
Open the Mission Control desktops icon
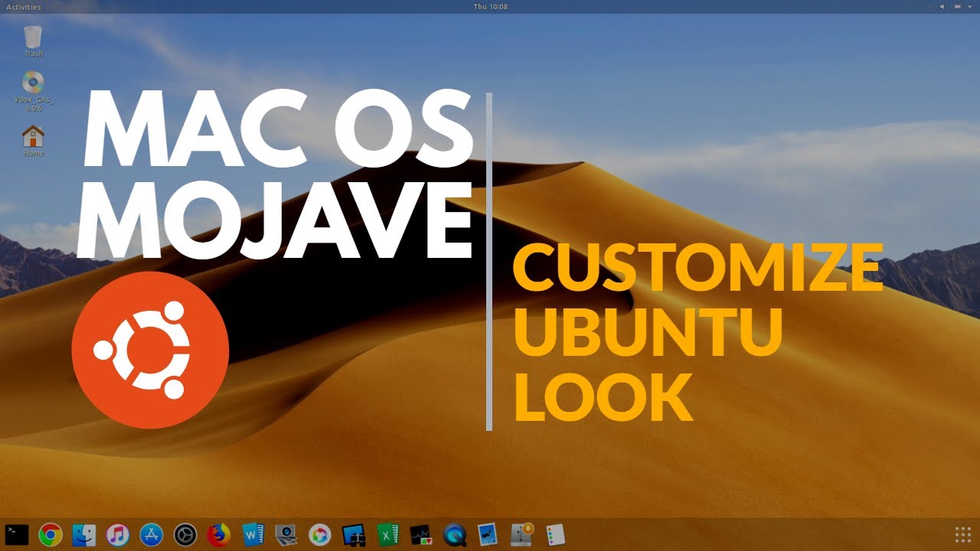click(x=354, y=534)
